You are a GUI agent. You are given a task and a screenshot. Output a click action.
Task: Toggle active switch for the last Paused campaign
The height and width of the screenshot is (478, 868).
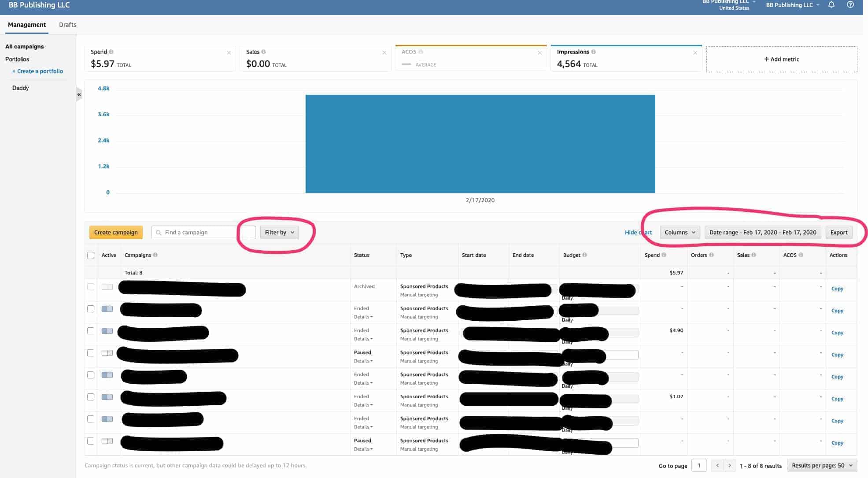pyautogui.click(x=107, y=441)
